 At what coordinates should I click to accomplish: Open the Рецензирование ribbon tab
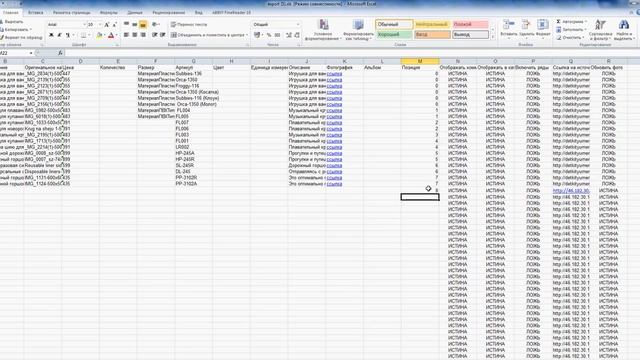point(169,13)
